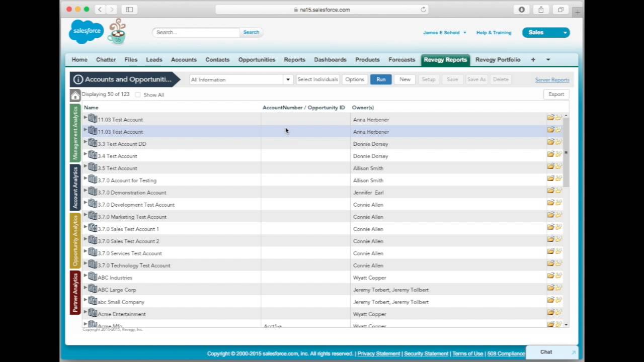Click the Salesforce cloud logo

[x=87, y=31]
